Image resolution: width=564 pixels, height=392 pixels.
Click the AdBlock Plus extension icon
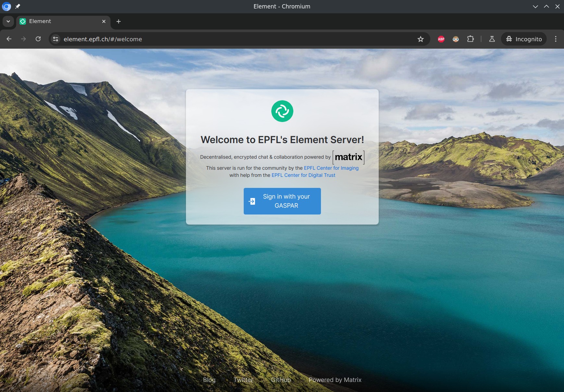coord(441,39)
